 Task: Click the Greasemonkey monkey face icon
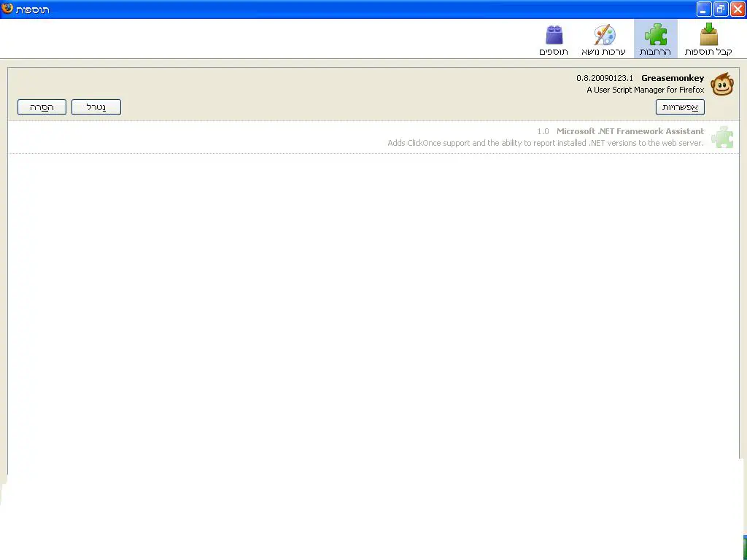pos(721,85)
